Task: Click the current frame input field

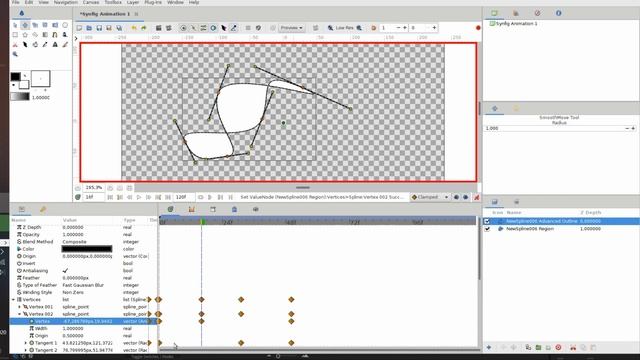Action: (94, 197)
